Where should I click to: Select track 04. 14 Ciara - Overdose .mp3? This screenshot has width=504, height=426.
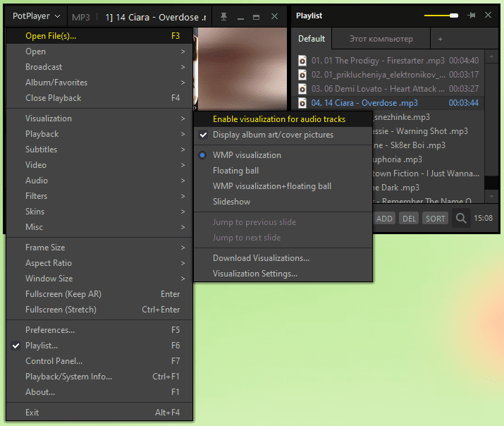click(388, 103)
